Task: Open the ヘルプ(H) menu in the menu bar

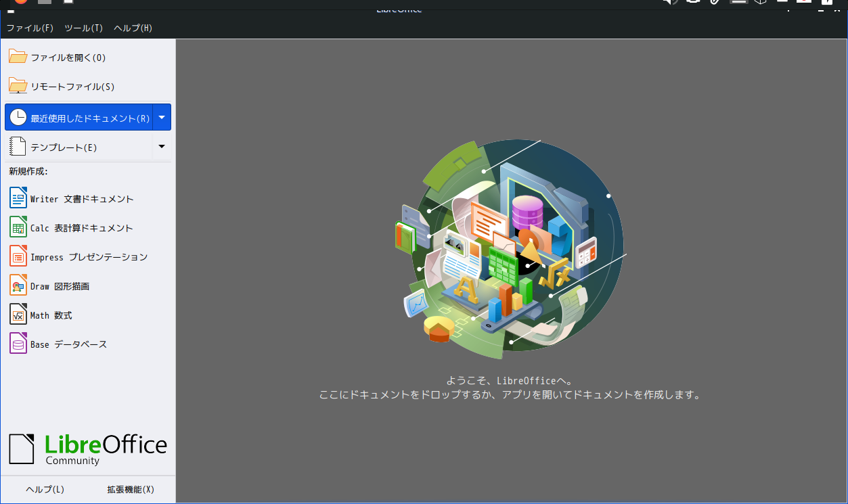Action: coord(133,28)
